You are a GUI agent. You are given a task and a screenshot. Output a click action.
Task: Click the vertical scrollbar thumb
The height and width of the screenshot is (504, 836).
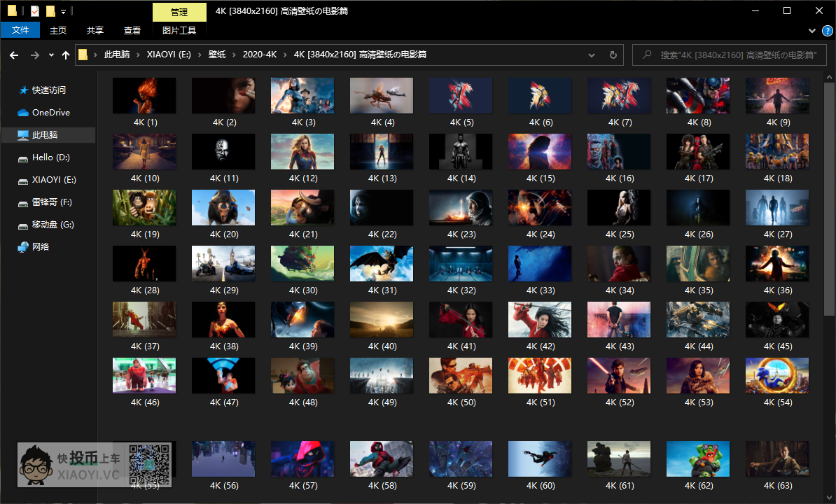[x=829, y=199]
